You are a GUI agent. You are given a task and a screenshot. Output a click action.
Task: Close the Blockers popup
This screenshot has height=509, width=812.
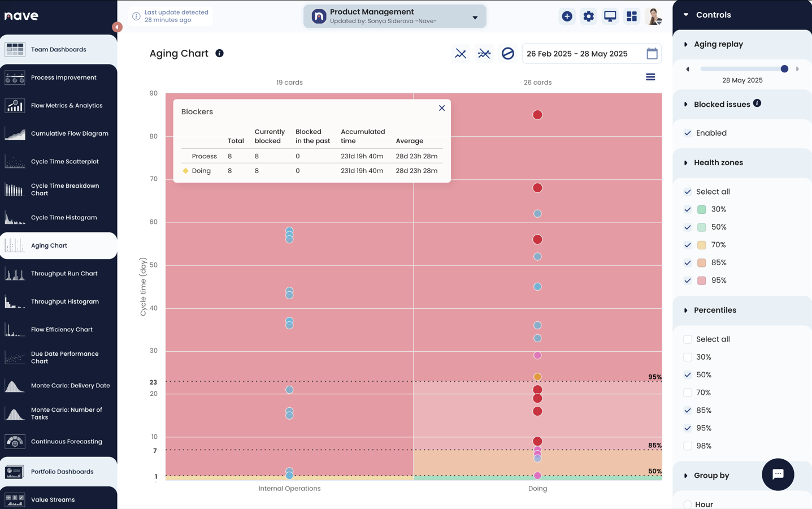pos(442,108)
